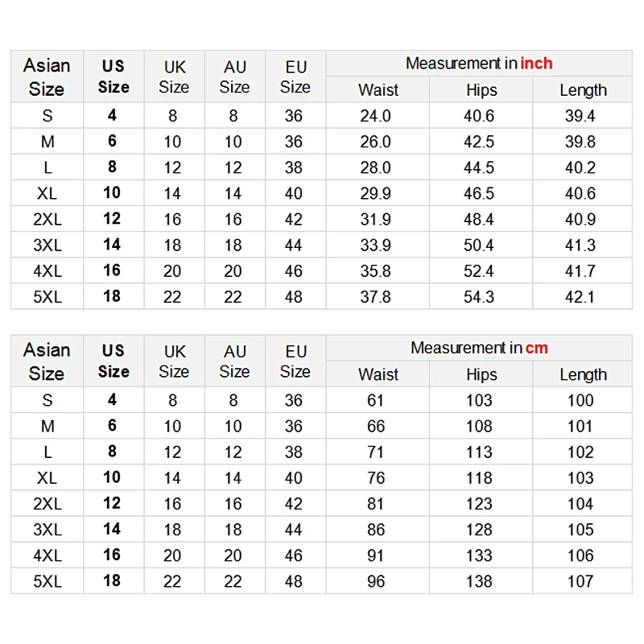
Task: Select the 'AU Size' header in the cm table
Action: [234, 361]
